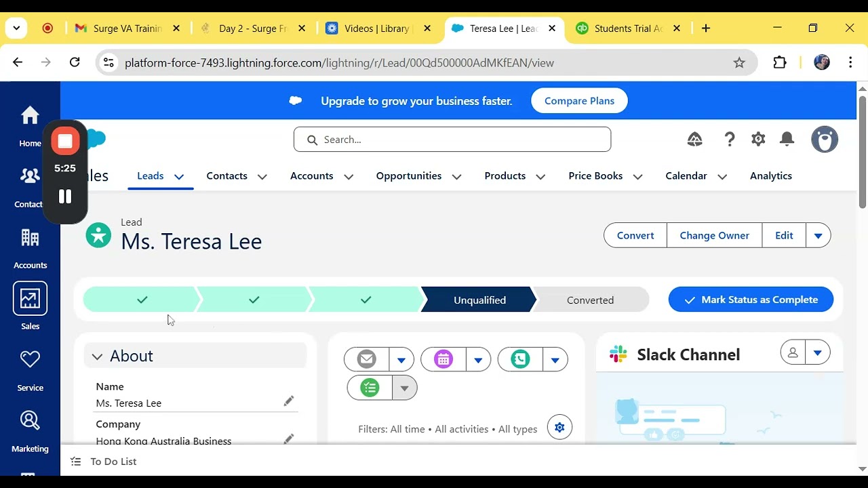
Task: Switch to Surge VA Training Gmail tab
Action: pos(127,28)
